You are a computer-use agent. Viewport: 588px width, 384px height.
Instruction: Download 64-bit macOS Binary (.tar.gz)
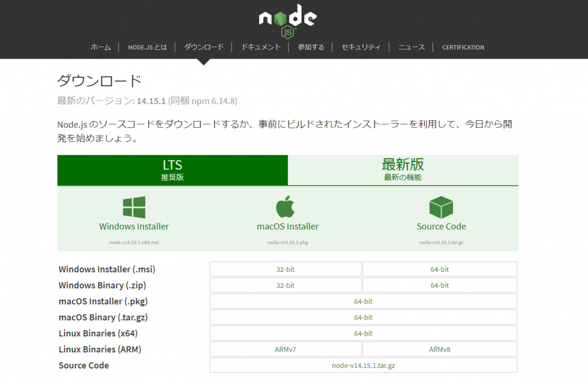pos(363,317)
